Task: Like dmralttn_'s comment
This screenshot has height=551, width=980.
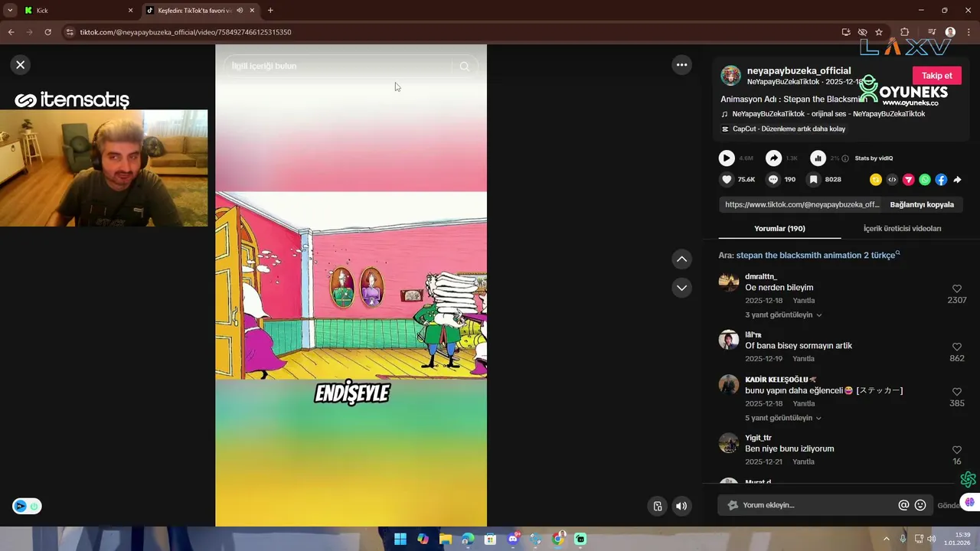Action: 957,289
